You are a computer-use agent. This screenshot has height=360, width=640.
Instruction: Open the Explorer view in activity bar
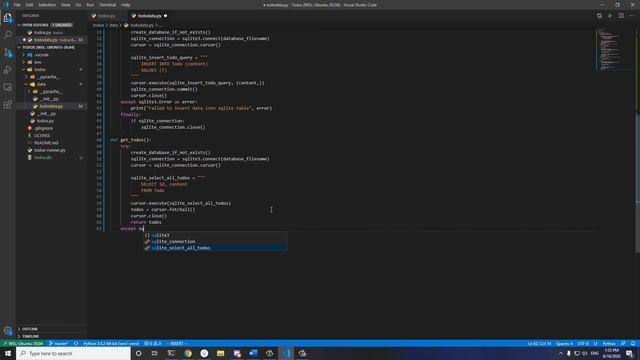[8, 18]
